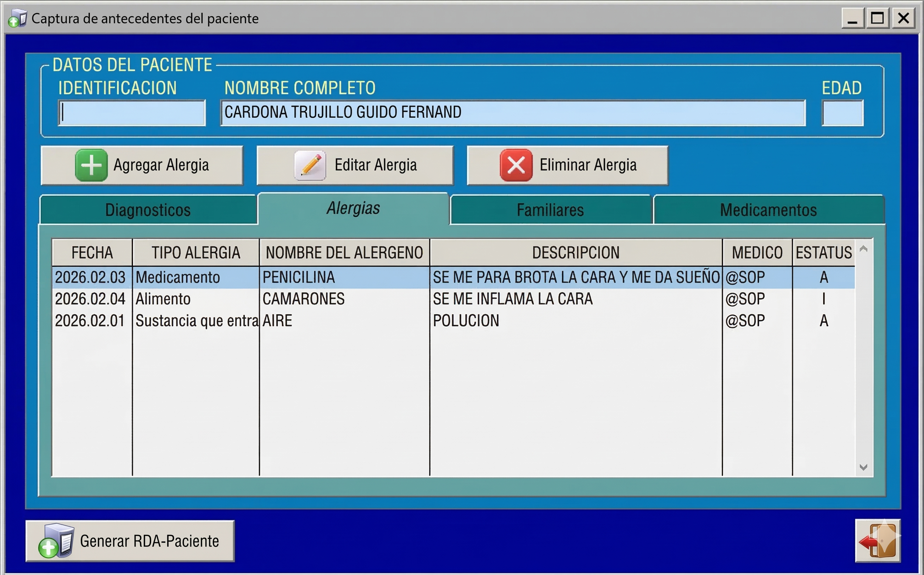Select the AIRE allergen row

point(277,321)
